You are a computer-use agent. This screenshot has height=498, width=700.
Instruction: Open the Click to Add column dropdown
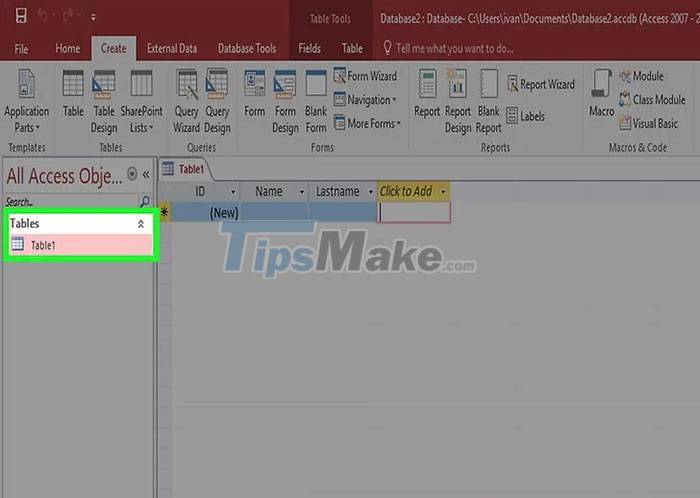click(x=443, y=192)
